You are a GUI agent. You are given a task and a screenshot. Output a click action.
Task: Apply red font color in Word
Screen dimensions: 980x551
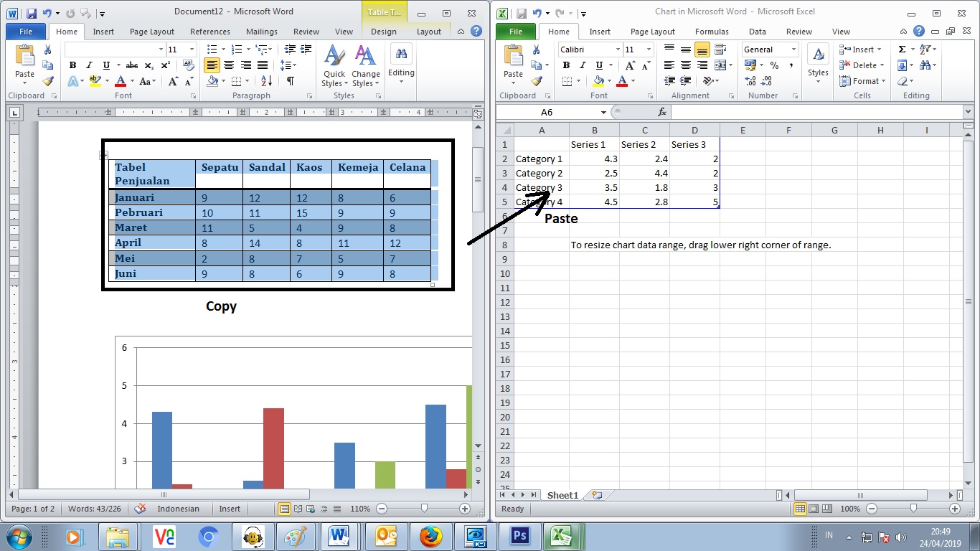click(121, 81)
